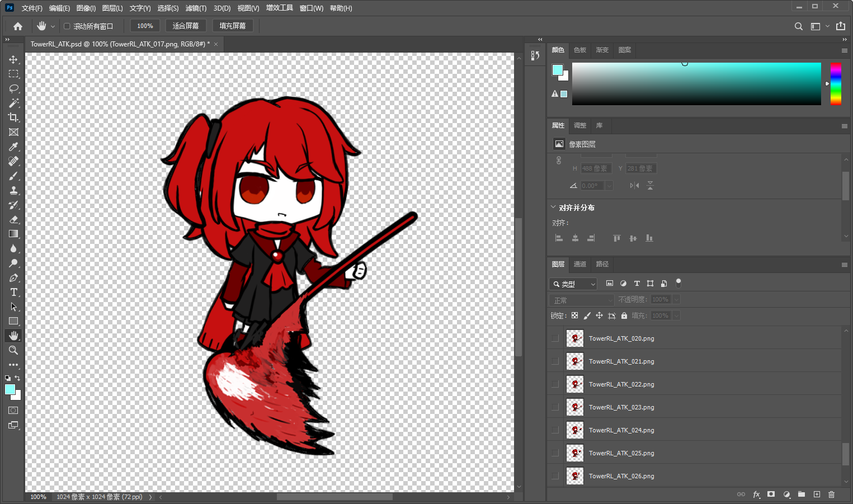853x504 pixels.
Task: Open the layer filter type dropdown
Action: coord(573,284)
